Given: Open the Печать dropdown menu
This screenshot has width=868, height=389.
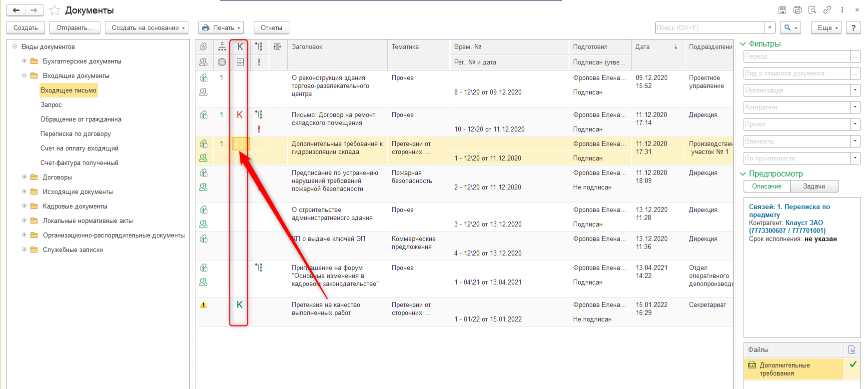Looking at the screenshot, I should 221,27.
